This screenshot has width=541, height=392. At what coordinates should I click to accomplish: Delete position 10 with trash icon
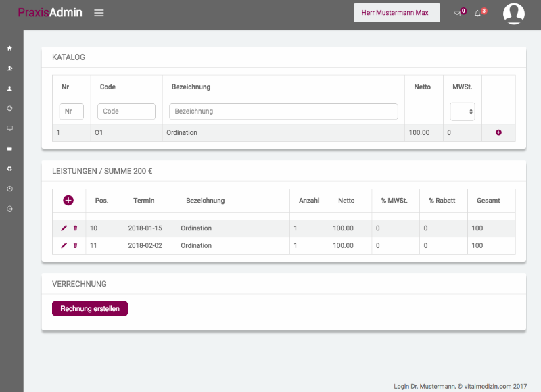tap(75, 228)
